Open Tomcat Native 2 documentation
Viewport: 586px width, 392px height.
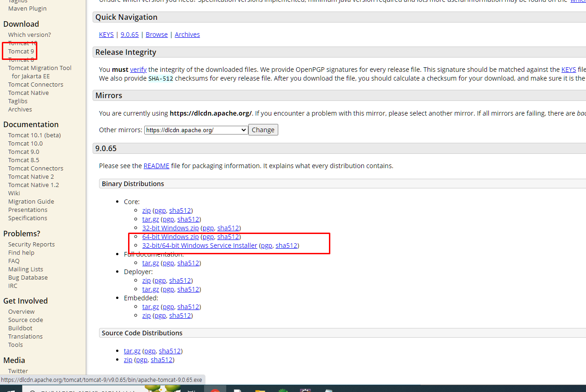tap(31, 176)
